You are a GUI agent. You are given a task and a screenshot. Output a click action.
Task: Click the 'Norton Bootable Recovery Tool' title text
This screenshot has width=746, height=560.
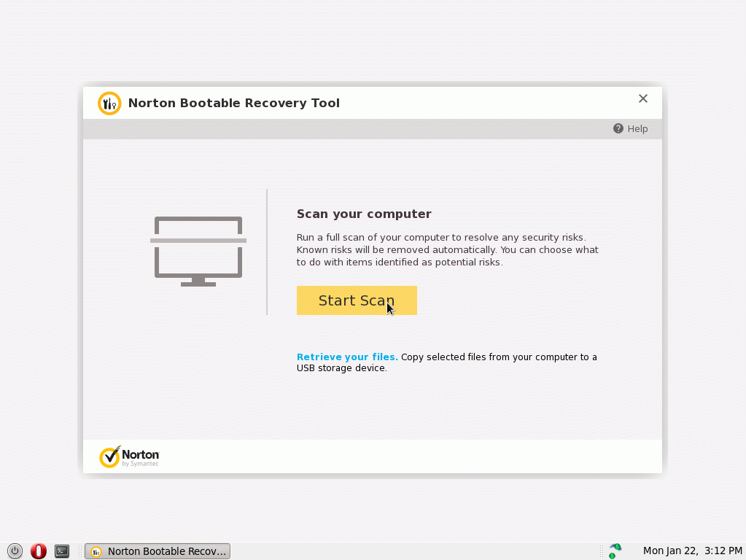233,104
